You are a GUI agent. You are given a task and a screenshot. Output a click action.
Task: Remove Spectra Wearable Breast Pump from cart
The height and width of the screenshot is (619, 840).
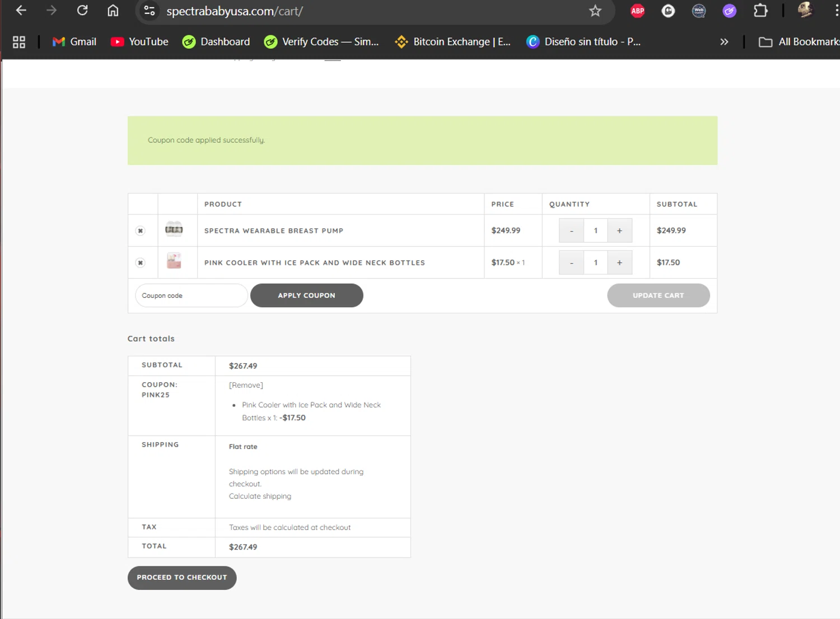[141, 231]
